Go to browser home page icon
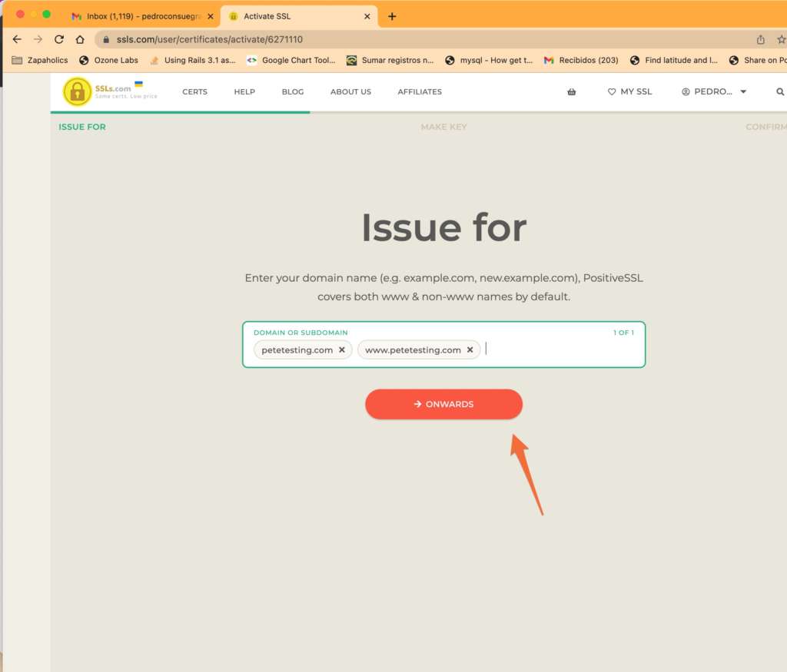The height and width of the screenshot is (672, 787). coord(80,39)
